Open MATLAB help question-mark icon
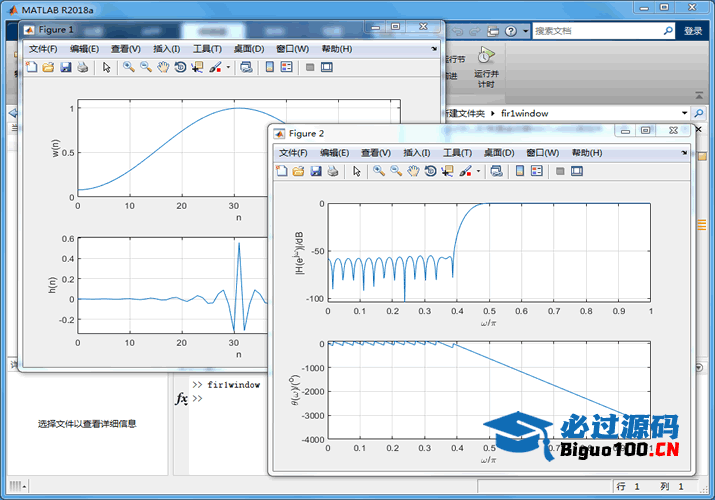The width and height of the screenshot is (715, 500). 511,31
